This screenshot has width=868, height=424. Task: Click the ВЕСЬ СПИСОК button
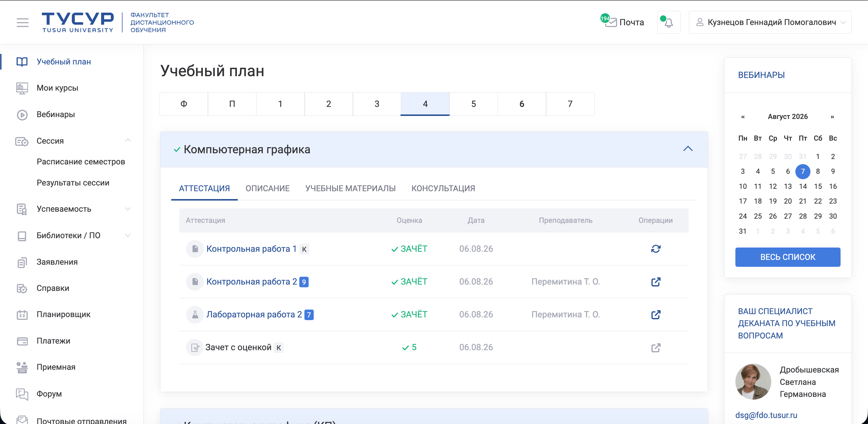(x=788, y=257)
